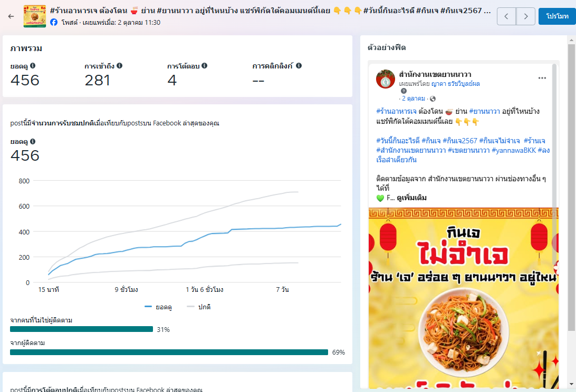Open the post thumbnail in header
Screen dimensions: 576x392
(34, 16)
